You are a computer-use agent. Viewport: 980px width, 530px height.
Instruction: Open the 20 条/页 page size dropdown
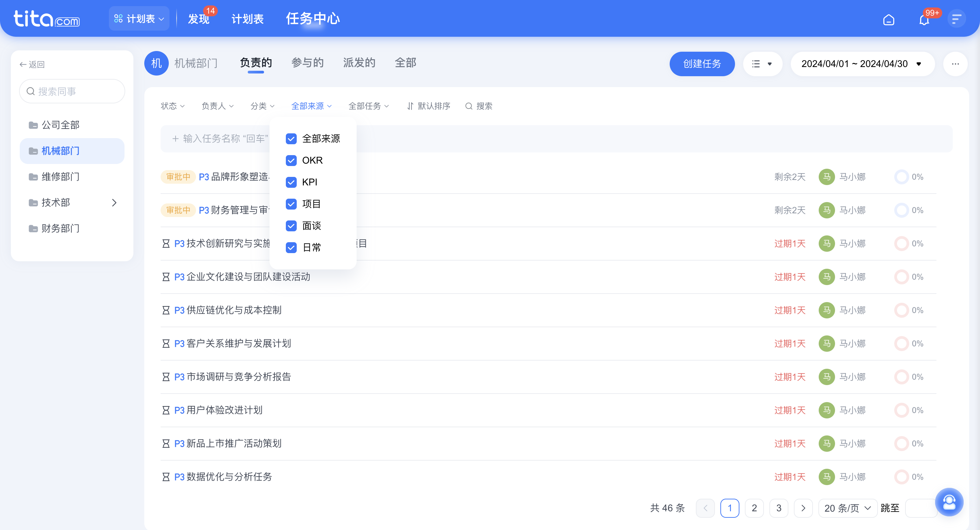coord(848,508)
